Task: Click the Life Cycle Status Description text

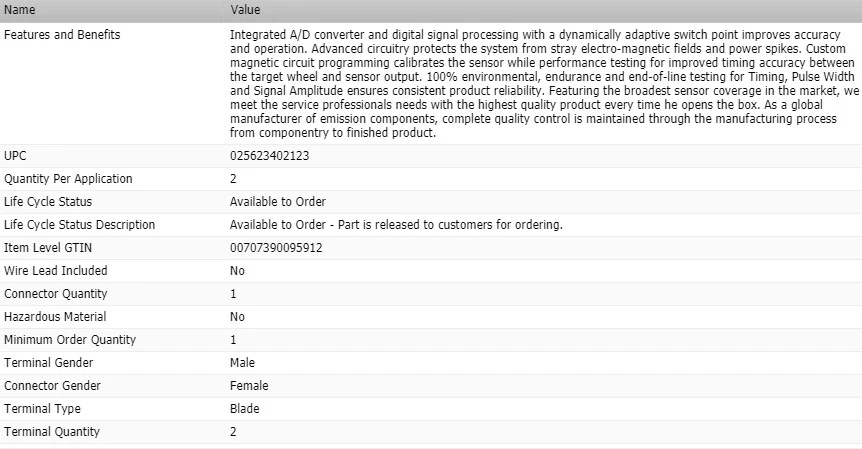Action: click(396, 225)
